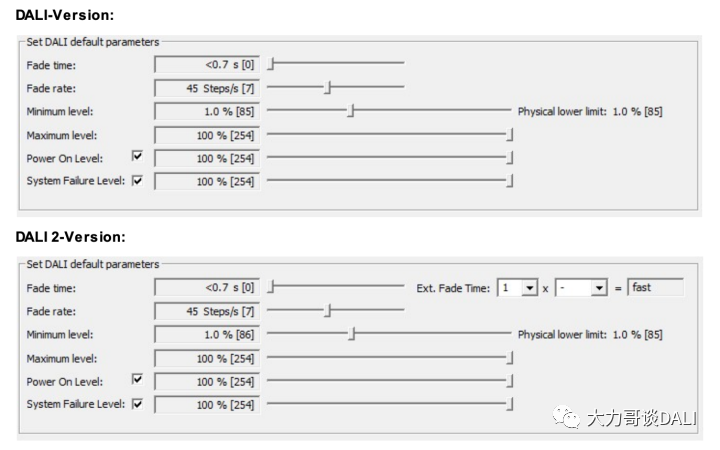Click Maximum level value field in DALI 2-Version panel
The height and width of the screenshot is (450, 720).
pyautogui.click(x=207, y=358)
